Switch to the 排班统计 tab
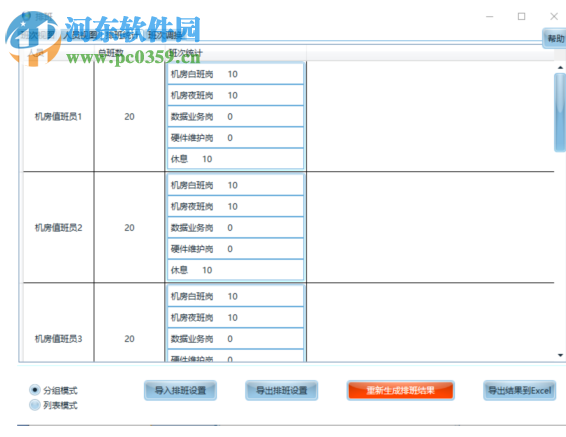 tap(123, 35)
